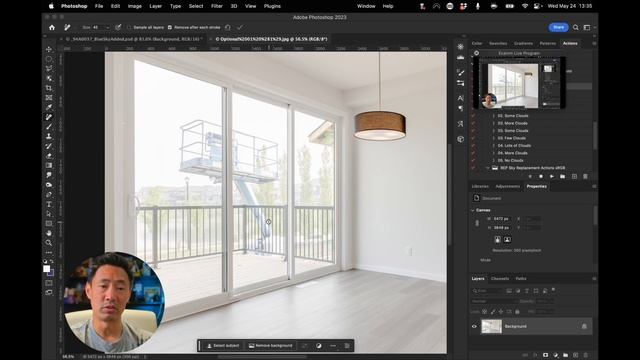The image size is (640, 360).
Task: Open the 3D panel cube icon
Action: (x=460, y=139)
